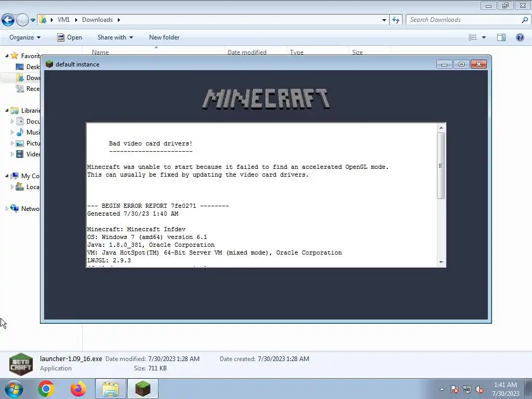Click the Explorer help icon
The height and width of the screenshot is (399, 532).
click(520, 37)
